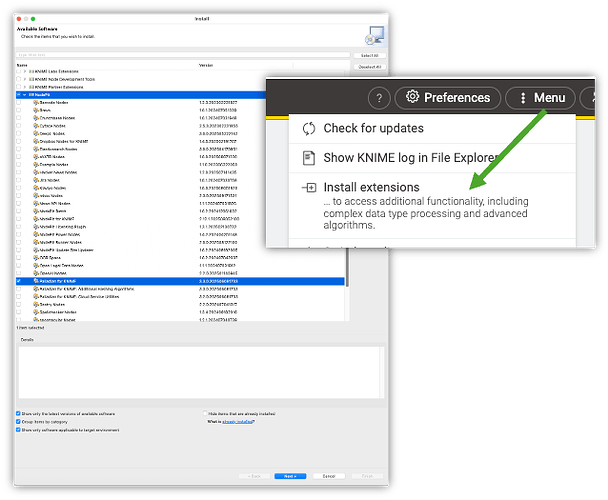Click the filter text search field

[100, 55]
